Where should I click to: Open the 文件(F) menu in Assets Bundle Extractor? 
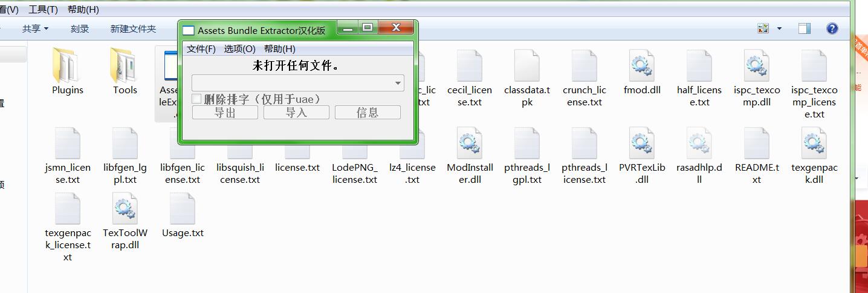201,49
